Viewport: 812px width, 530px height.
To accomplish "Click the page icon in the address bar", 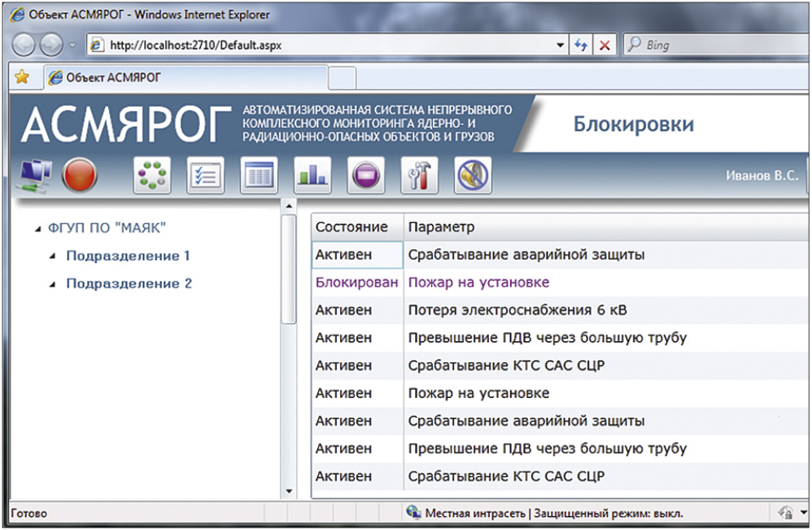I will pos(97,45).
